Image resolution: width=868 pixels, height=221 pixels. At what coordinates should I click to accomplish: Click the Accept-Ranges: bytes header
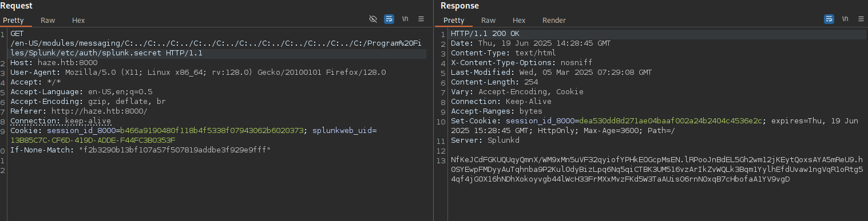point(497,111)
